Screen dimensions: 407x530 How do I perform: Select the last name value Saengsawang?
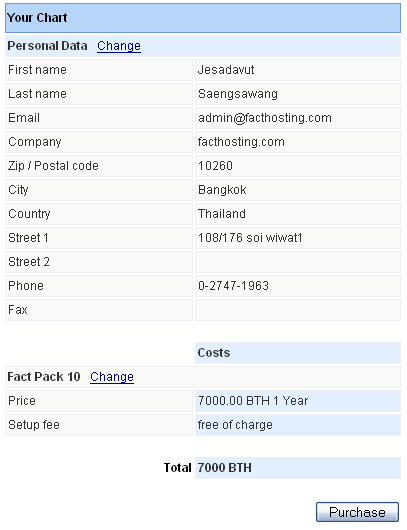[x=238, y=94]
